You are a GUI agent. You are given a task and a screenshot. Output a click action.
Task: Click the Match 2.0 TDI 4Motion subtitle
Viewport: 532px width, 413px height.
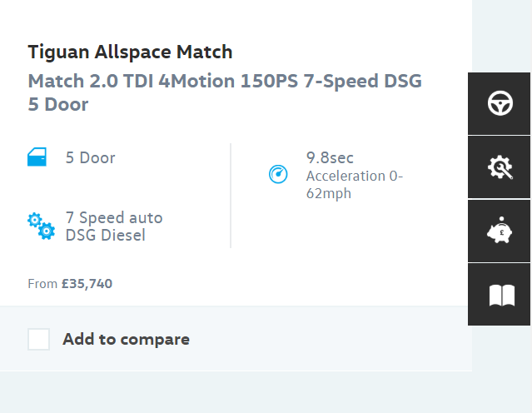(x=225, y=81)
